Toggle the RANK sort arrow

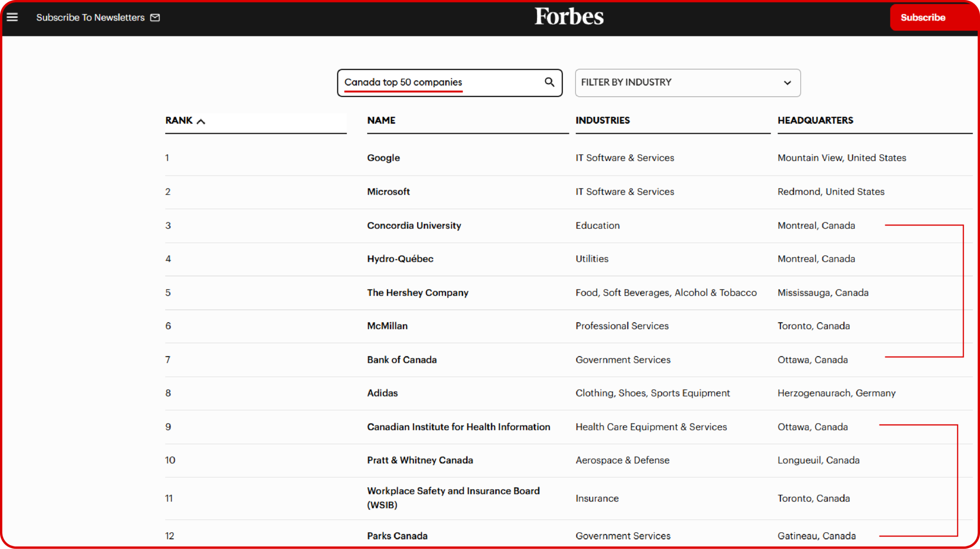tap(201, 121)
